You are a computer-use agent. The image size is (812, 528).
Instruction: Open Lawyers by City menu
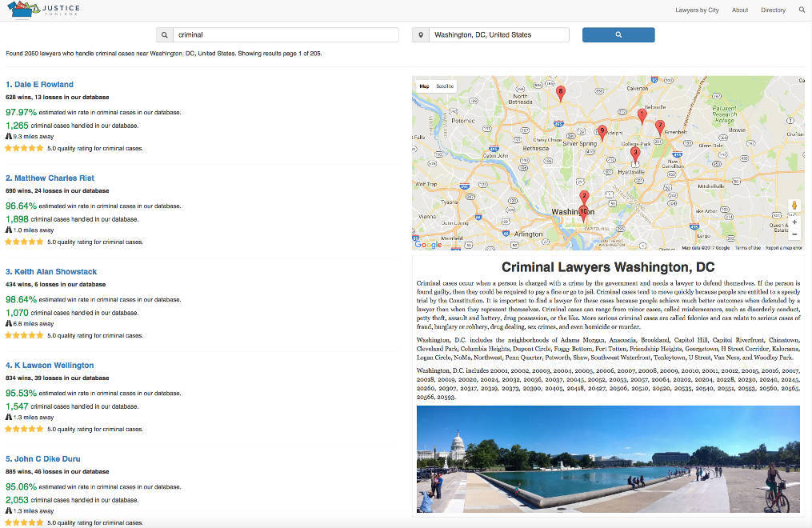tap(697, 10)
